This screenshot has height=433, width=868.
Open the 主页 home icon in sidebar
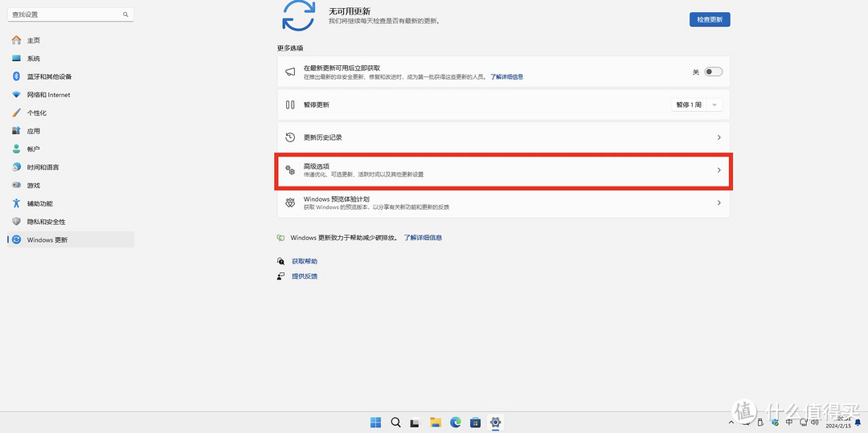[17, 40]
